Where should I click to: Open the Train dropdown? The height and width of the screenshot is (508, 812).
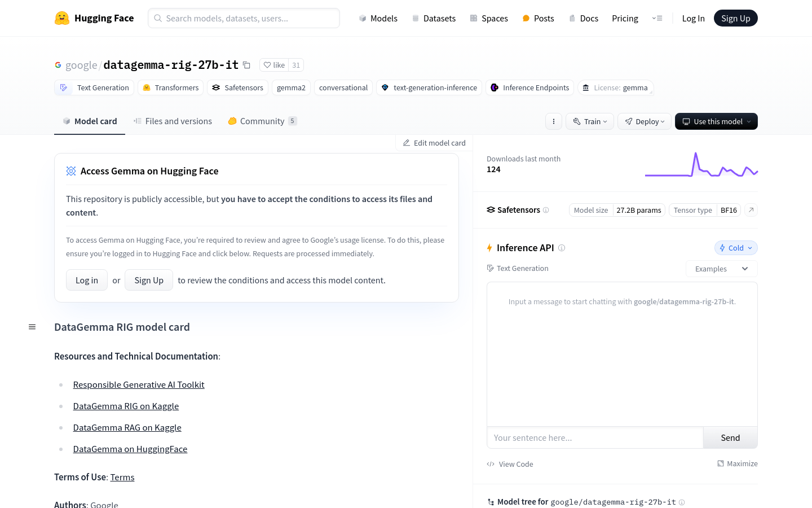[x=590, y=121]
